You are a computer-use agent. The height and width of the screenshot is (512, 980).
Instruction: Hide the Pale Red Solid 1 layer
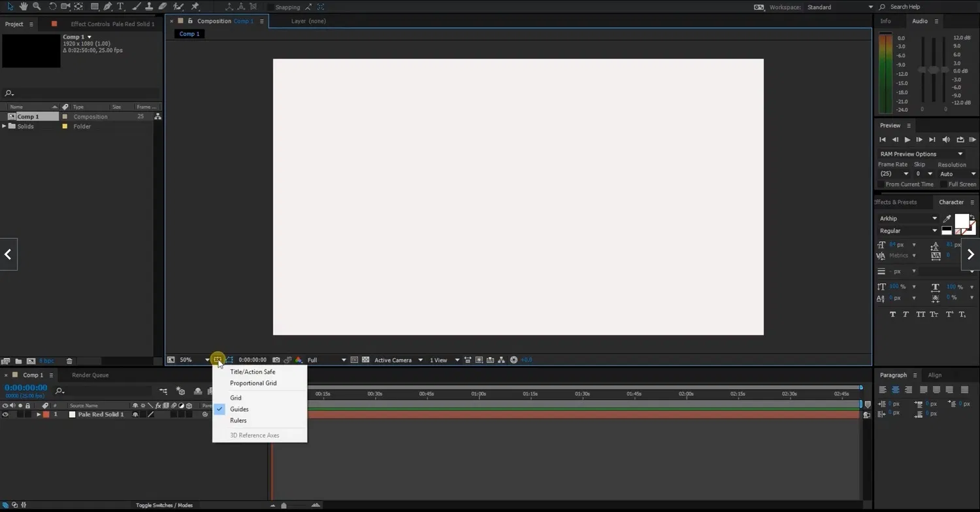5,414
